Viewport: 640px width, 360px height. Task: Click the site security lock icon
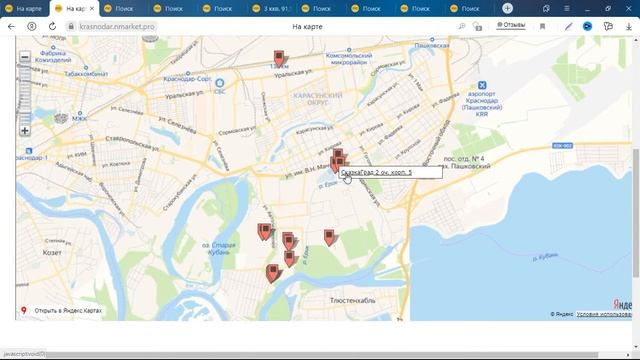pos(71,27)
